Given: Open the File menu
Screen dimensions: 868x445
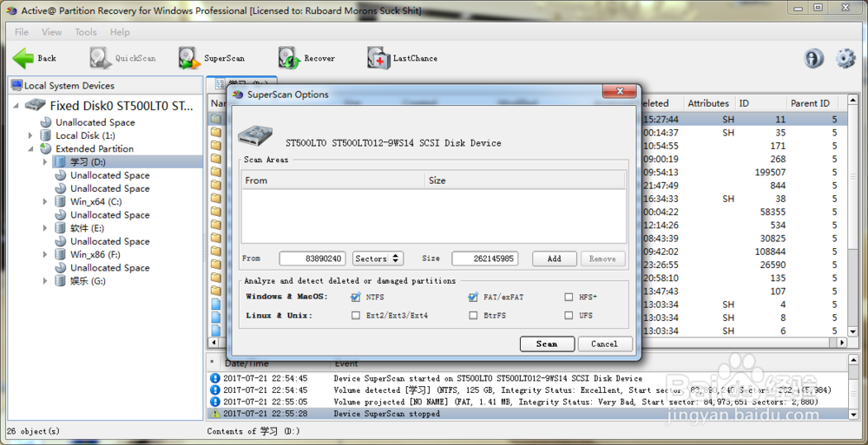Looking at the screenshot, I should 22,32.
